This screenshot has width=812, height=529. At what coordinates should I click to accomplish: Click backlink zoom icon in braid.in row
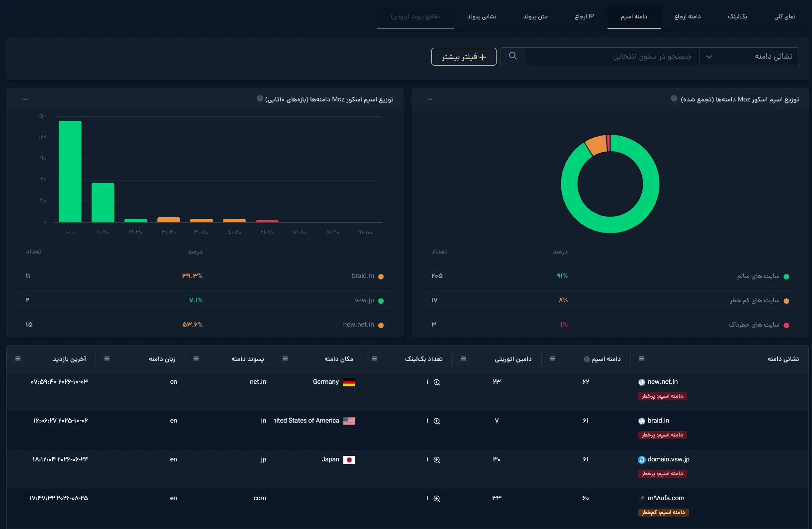coord(437,421)
